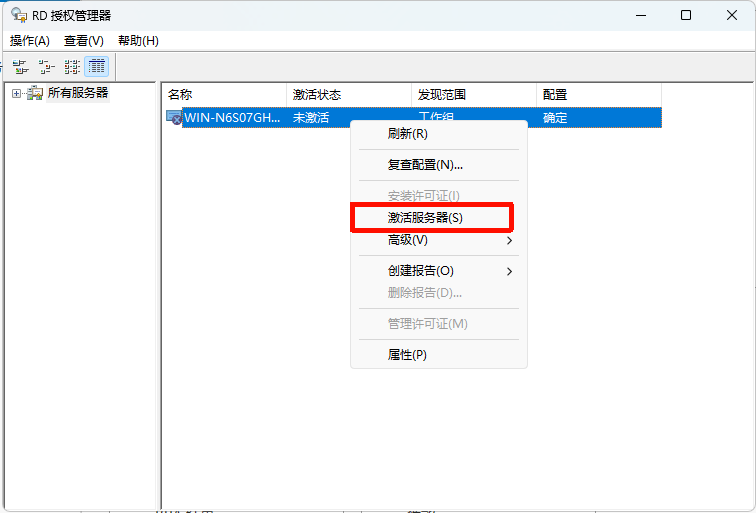
Task: Click the RD 授权管理器 title bar app icon
Action: coord(19,15)
